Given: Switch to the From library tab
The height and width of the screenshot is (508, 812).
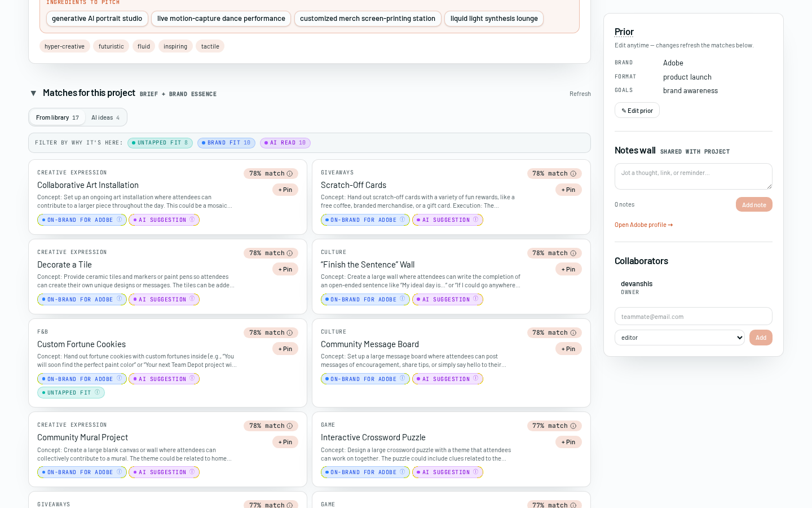Looking at the screenshot, I should (x=57, y=117).
